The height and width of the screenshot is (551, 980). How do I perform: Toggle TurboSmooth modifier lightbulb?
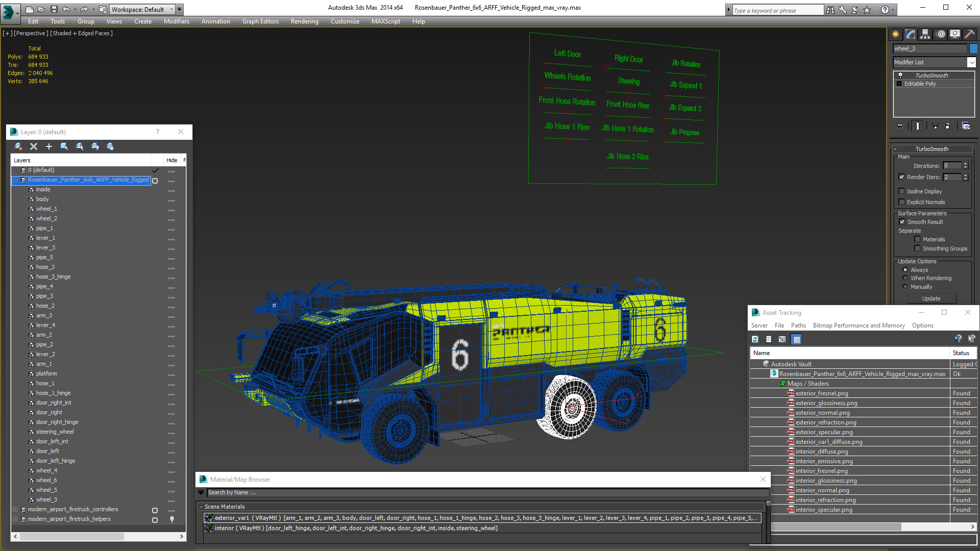[x=900, y=75]
